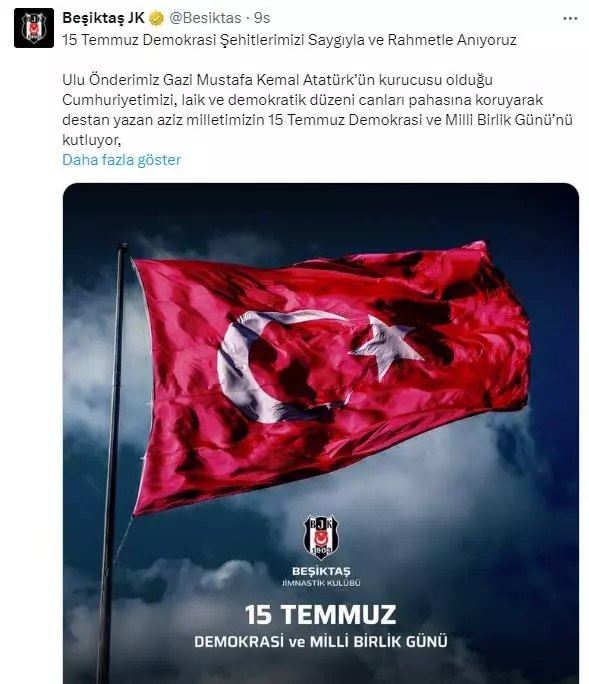The image size is (589, 684).
Task: Open the Turkish flag image attachment
Action: click(321, 433)
